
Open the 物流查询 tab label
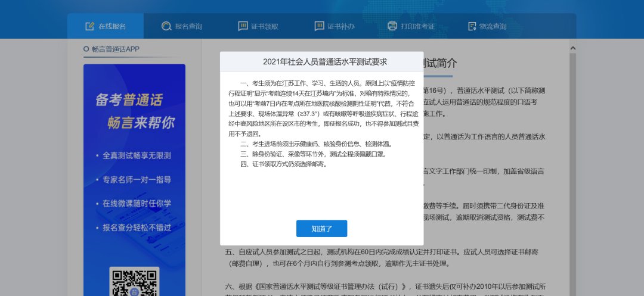(x=493, y=26)
